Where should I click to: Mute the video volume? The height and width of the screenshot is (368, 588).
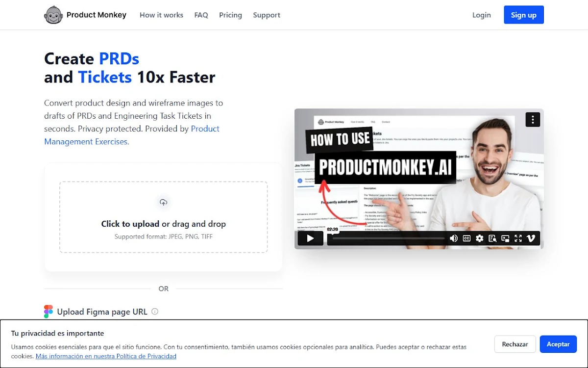click(x=454, y=238)
